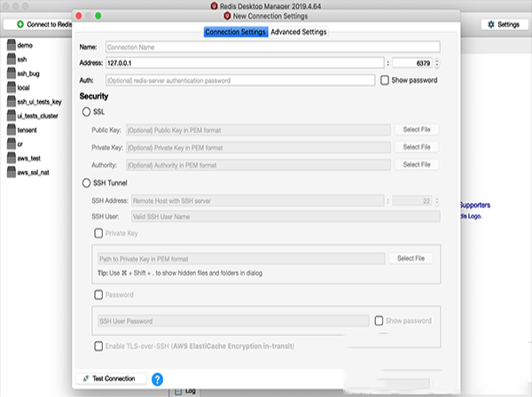
Task: Click the Address field containing 127.0.0.1
Action: (x=244, y=63)
